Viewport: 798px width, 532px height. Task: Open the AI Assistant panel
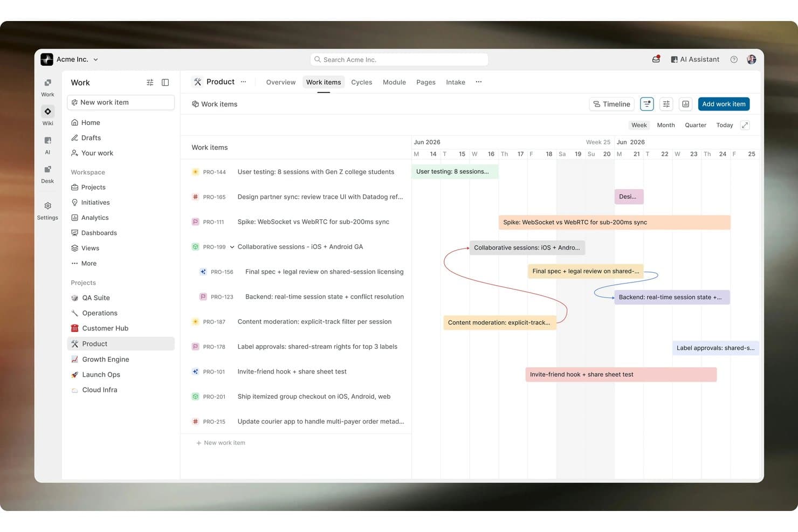[695, 59]
